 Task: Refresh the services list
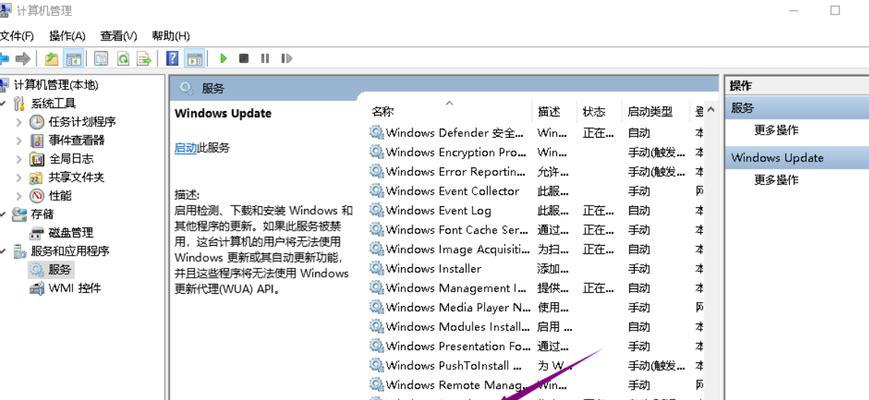click(123, 58)
